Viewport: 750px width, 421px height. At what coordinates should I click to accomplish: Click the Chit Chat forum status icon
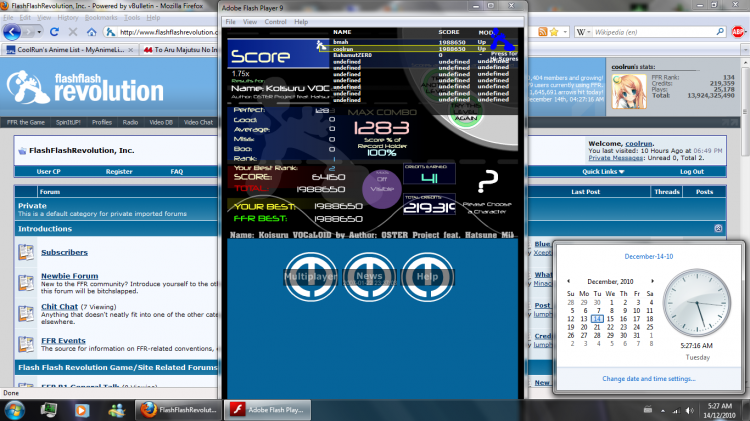26,313
